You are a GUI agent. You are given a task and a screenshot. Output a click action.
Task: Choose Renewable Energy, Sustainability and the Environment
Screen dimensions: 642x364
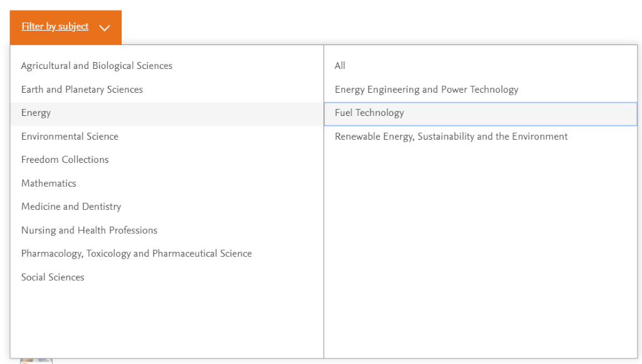click(481, 137)
